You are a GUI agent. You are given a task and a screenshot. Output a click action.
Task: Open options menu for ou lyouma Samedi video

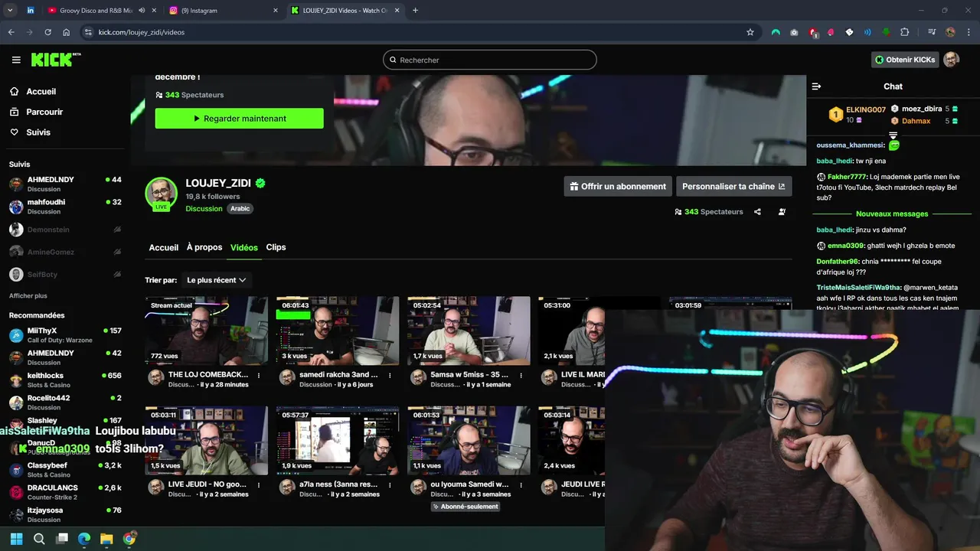click(521, 484)
